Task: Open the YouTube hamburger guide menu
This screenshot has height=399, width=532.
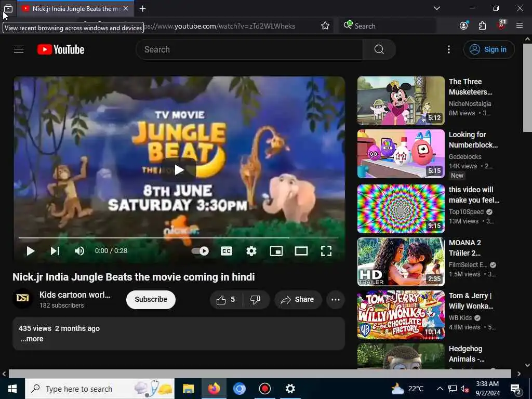Action: pyautogui.click(x=19, y=49)
